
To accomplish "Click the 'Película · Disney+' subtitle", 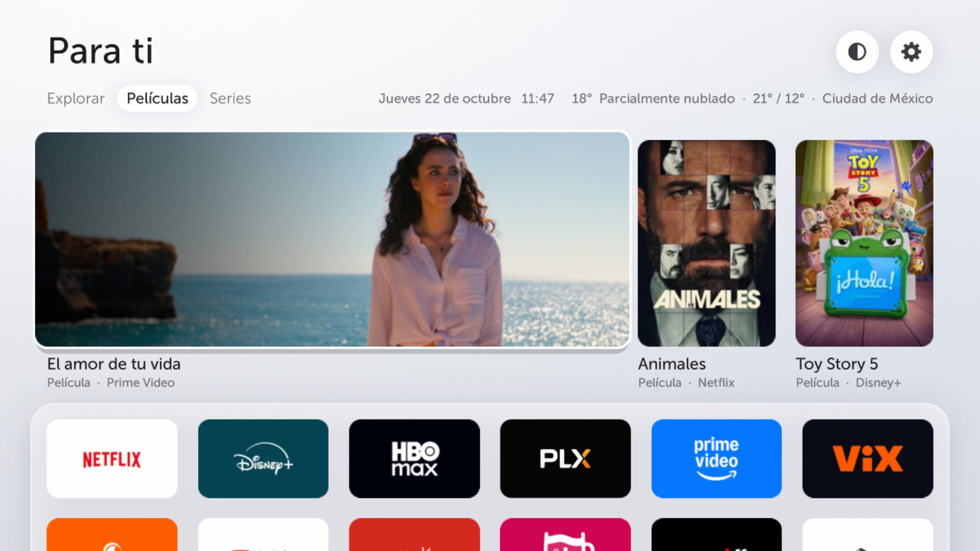I will click(x=848, y=383).
